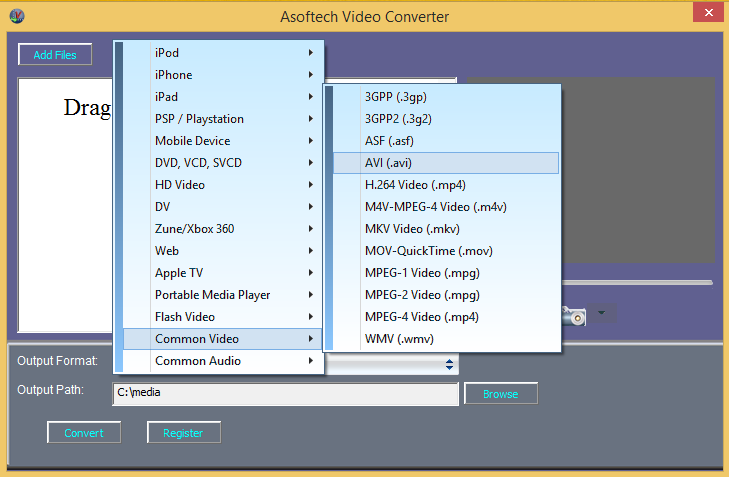The height and width of the screenshot is (479, 729).
Task: Select the Common Video menu entry
Action: click(223, 339)
